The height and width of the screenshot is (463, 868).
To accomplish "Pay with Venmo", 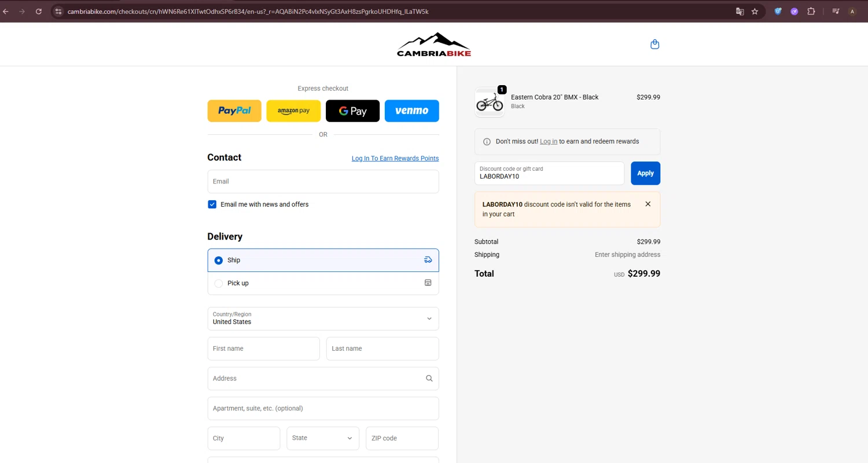I will 411,111.
